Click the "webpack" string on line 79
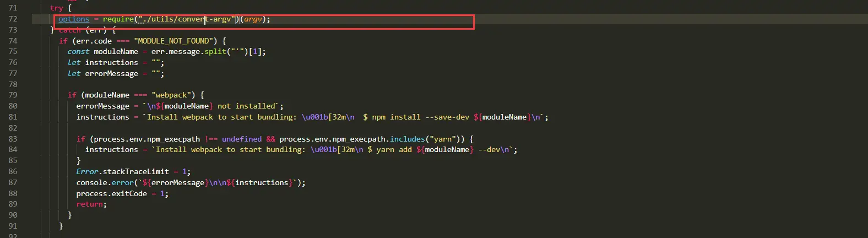This screenshot has width=868, height=238. click(x=171, y=95)
